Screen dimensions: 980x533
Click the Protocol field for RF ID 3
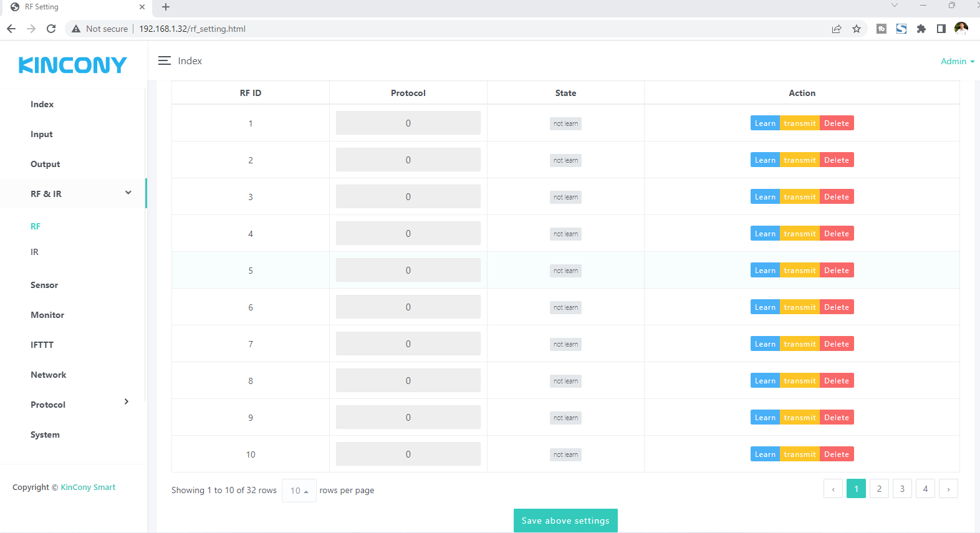tap(408, 197)
